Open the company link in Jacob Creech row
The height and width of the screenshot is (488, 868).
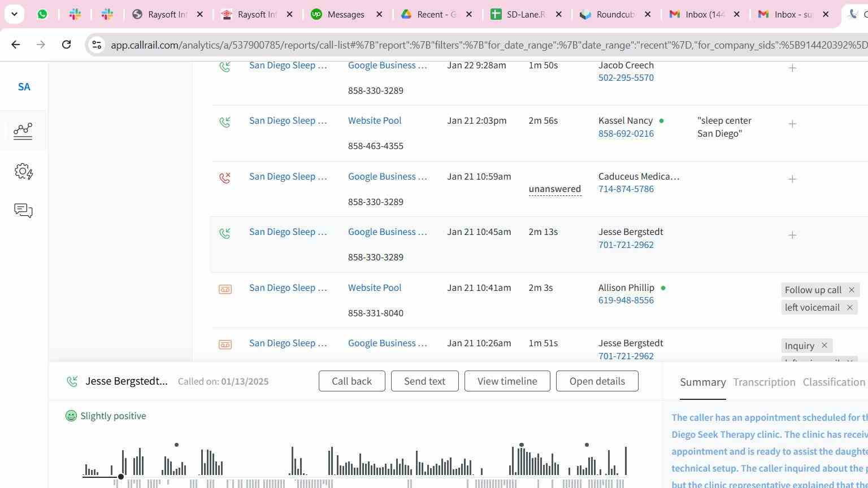click(288, 65)
